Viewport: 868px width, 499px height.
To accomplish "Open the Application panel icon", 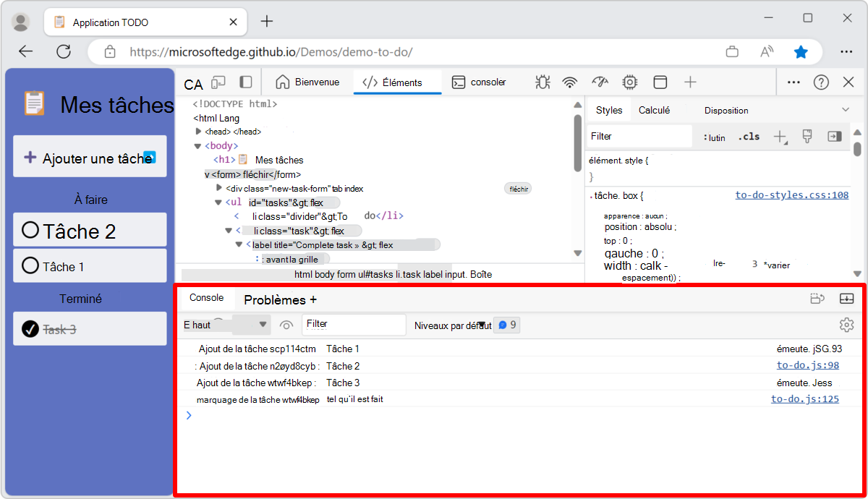I will [x=660, y=82].
